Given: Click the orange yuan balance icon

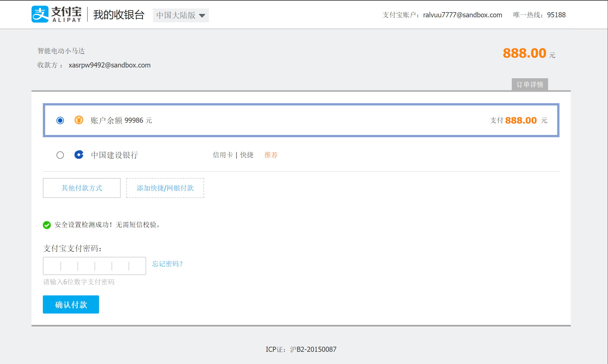Looking at the screenshot, I should pyautogui.click(x=79, y=120).
